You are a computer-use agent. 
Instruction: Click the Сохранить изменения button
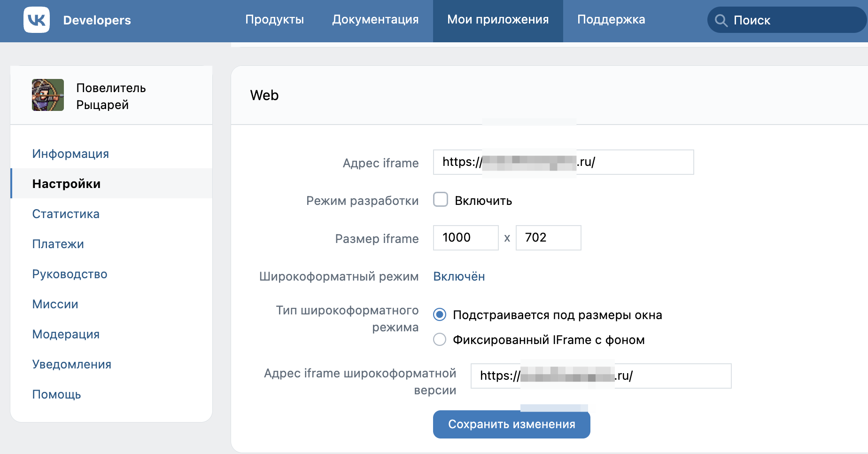[512, 424]
